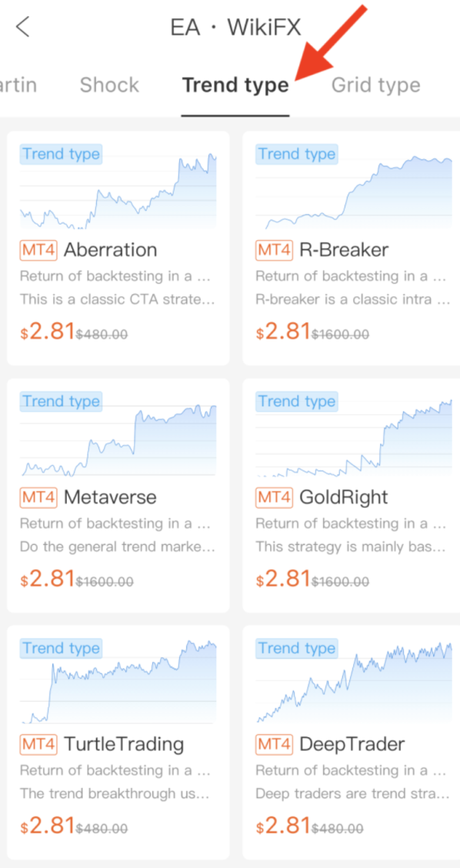Image resolution: width=460 pixels, height=868 pixels.
Task: View the DeepTrader performance chart
Action: (x=353, y=681)
